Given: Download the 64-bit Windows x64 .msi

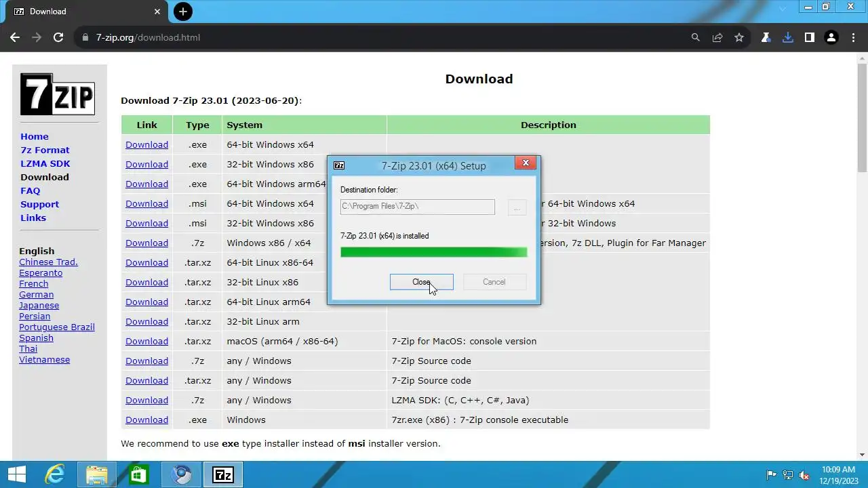Looking at the screenshot, I should pyautogui.click(x=146, y=203).
